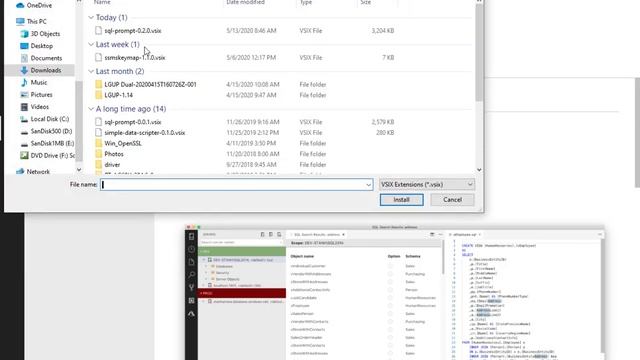Open Local Disk (C:)
640x360 pixels.
(50, 119)
